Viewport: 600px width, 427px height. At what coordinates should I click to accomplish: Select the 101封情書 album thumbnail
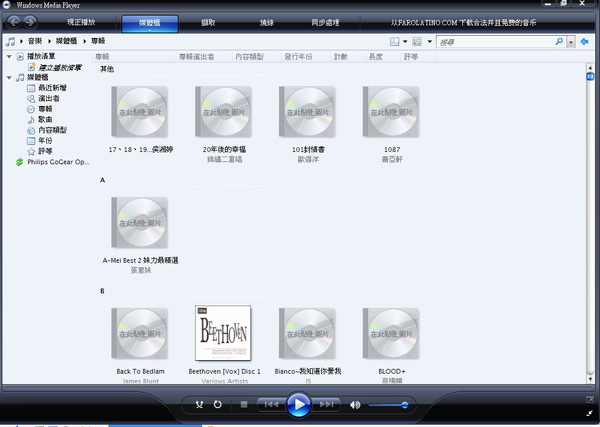point(307,112)
